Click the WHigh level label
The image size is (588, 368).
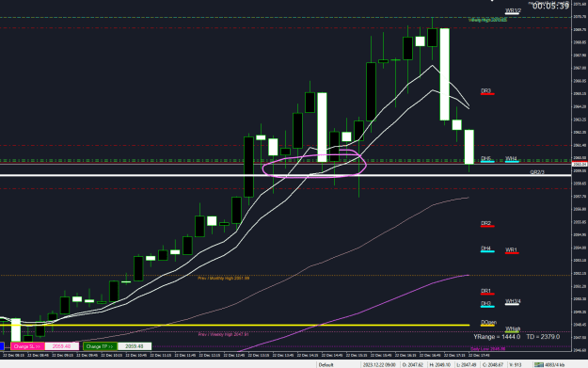coord(512,329)
